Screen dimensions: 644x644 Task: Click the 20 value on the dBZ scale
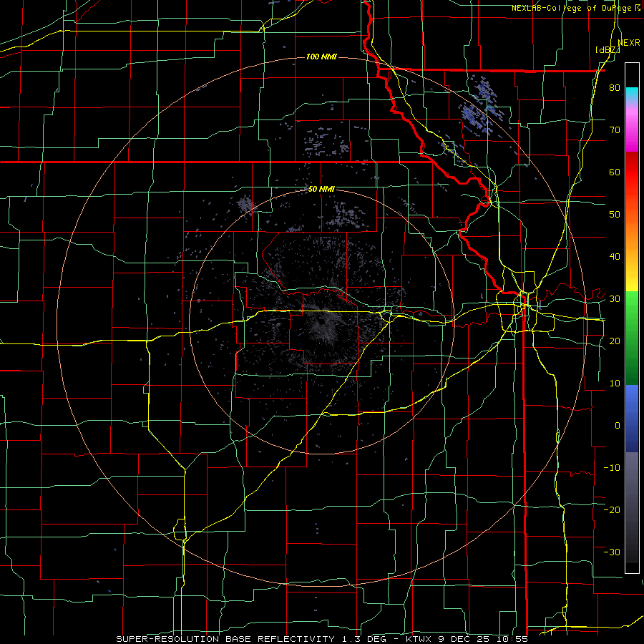tap(615, 341)
